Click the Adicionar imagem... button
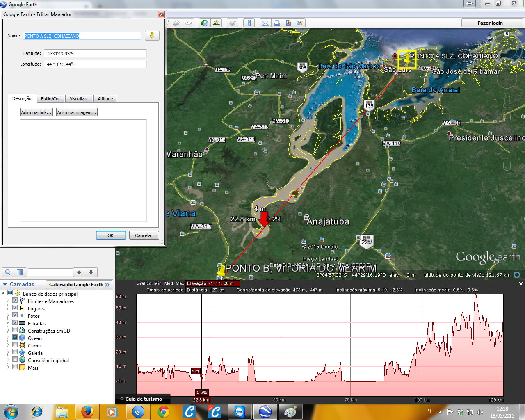 77,112
